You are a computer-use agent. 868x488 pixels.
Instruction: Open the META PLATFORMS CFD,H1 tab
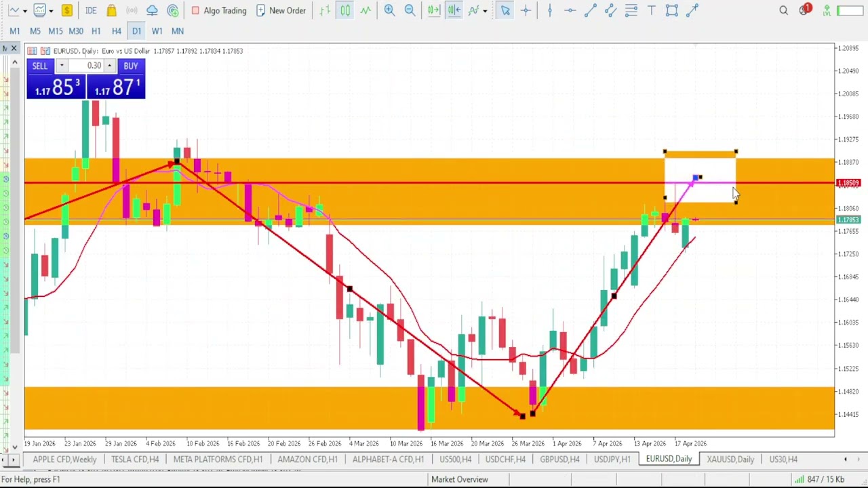click(218, 459)
